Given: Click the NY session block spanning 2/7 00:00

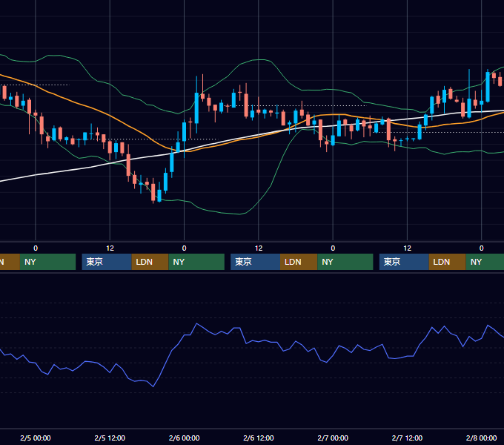Looking at the screenshot, I should 345,262.
